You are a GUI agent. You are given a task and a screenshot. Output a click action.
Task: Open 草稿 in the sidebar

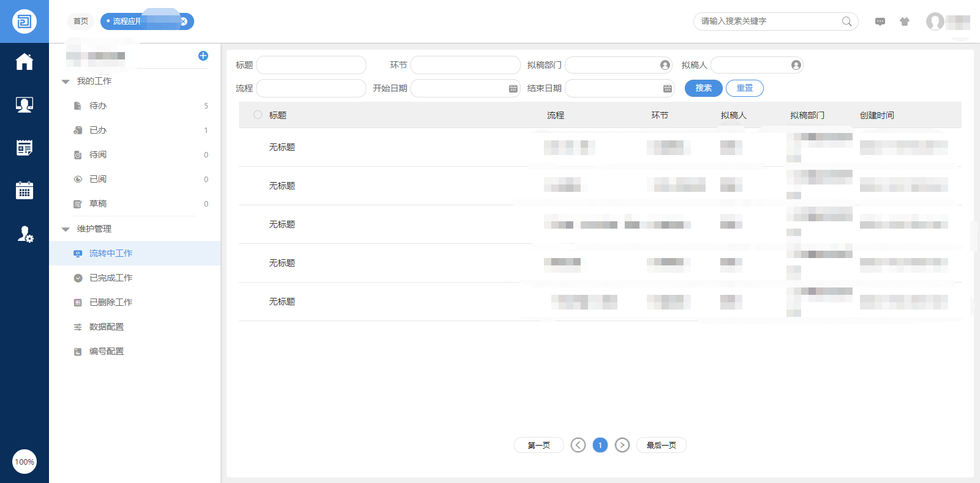pos(135,204)
